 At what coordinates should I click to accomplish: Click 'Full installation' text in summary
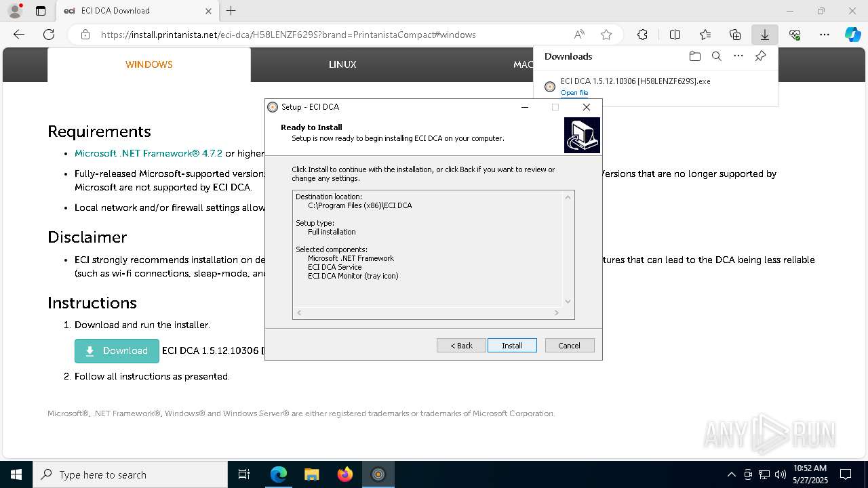[332, 232]
